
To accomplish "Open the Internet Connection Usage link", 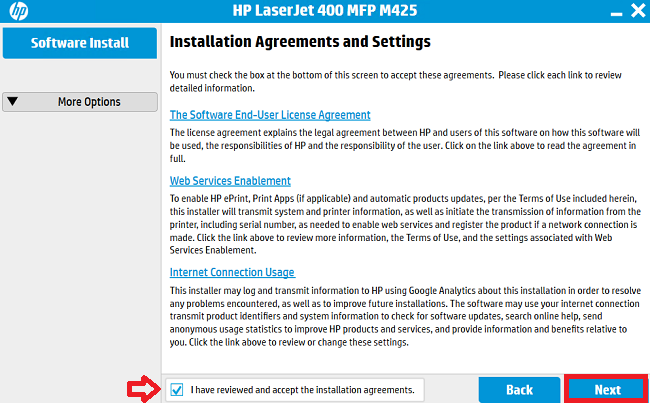I will click(x=232, y=272).
